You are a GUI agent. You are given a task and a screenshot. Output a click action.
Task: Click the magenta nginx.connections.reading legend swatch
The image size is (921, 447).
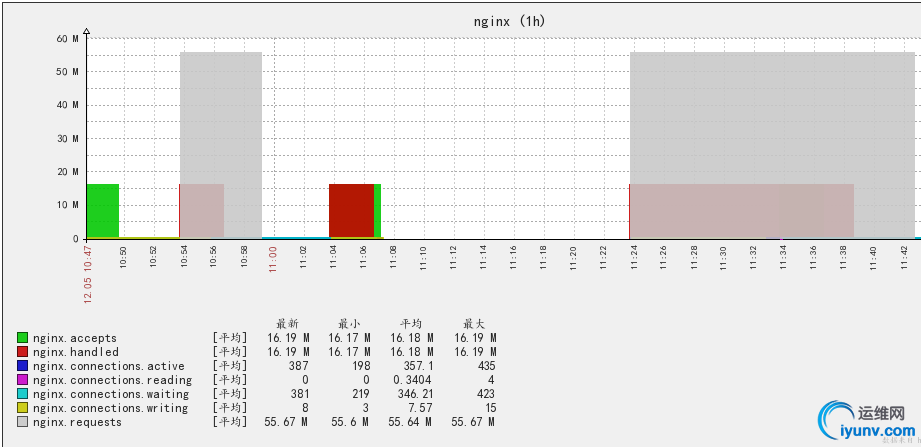[22, 380]
